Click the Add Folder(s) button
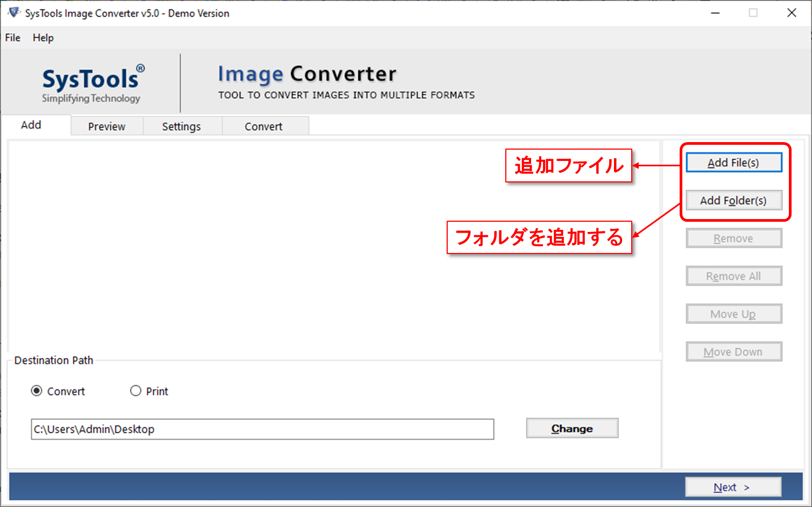Viewport: 812px width, 507px height. [x=734, y=200]
